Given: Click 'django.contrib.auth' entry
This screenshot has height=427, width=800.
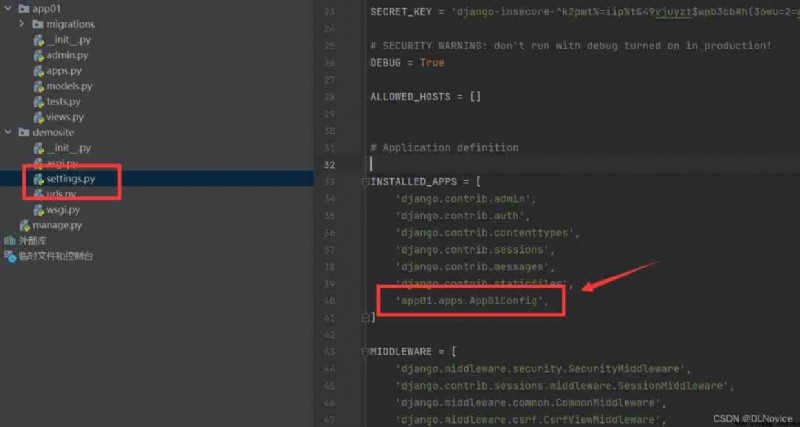Looking at the screenshot, I should pyautogui.click(x=463, y=216).
